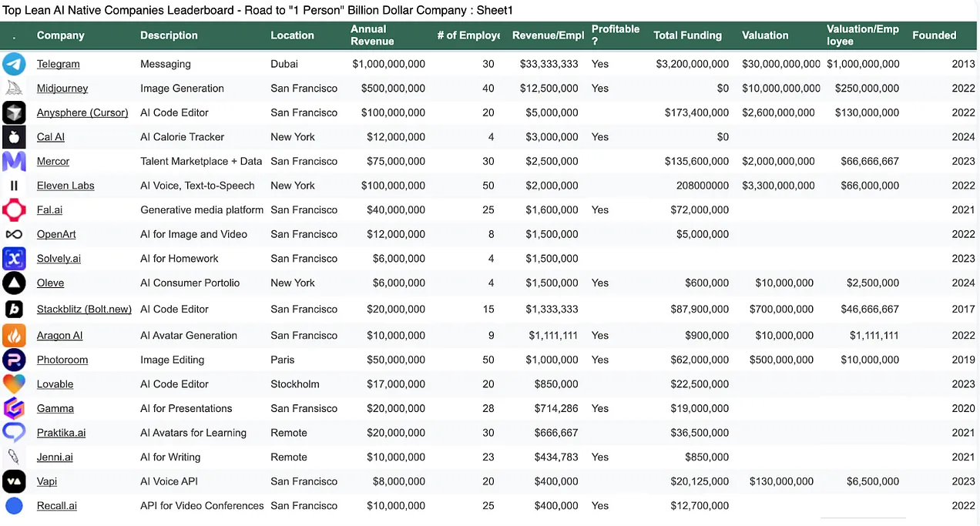Click the Aragon AI flame logo
Viewport: 980px width, 526px height.
pos(14,335)
